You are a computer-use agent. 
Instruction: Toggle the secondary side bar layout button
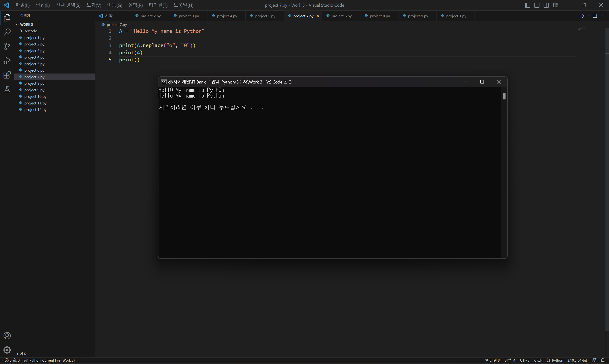[546, 5]
